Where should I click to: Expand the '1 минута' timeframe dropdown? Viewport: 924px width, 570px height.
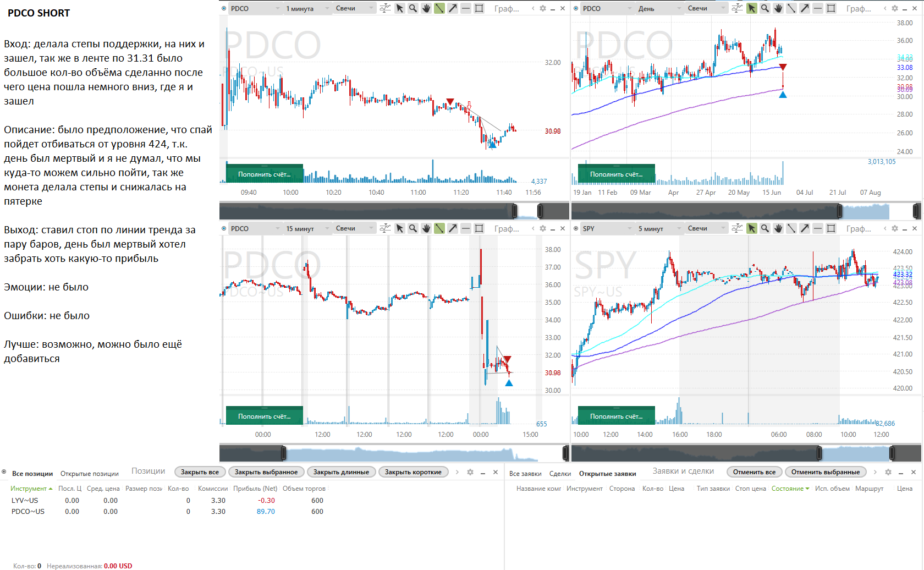pyautogui.click(x=307, y=8)
